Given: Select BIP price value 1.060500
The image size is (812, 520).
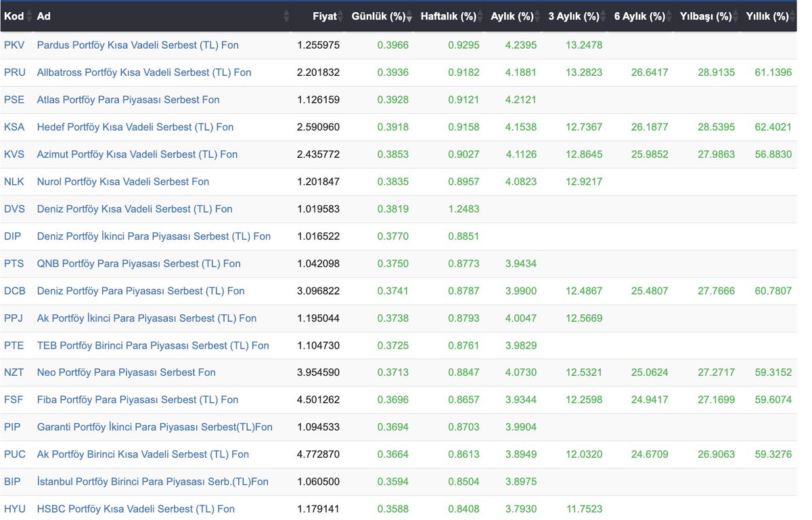Looking at the screenshot, I should [x=318, y=481].
